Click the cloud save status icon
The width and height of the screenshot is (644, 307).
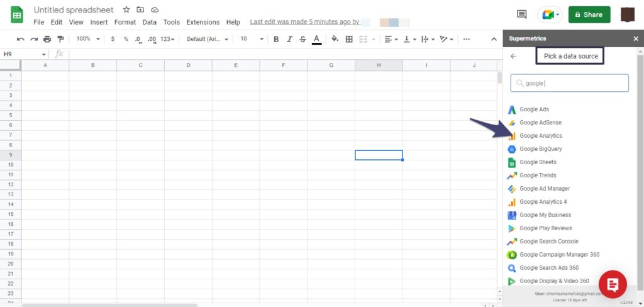[155, 9]
